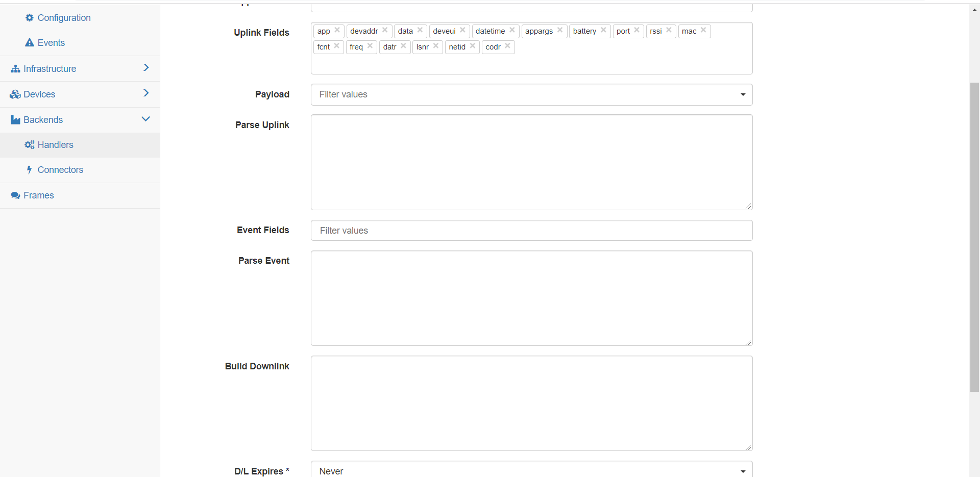This screenshot has height=477, width=980.
Task: Open the Configuration settings gear icon
Action: 29,17
